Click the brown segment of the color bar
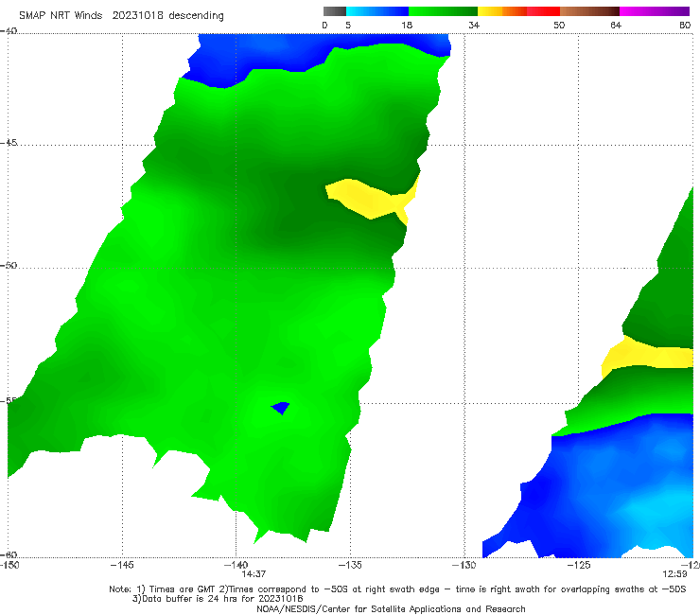This screenshot has height=615, width=700. pos(589,11)
